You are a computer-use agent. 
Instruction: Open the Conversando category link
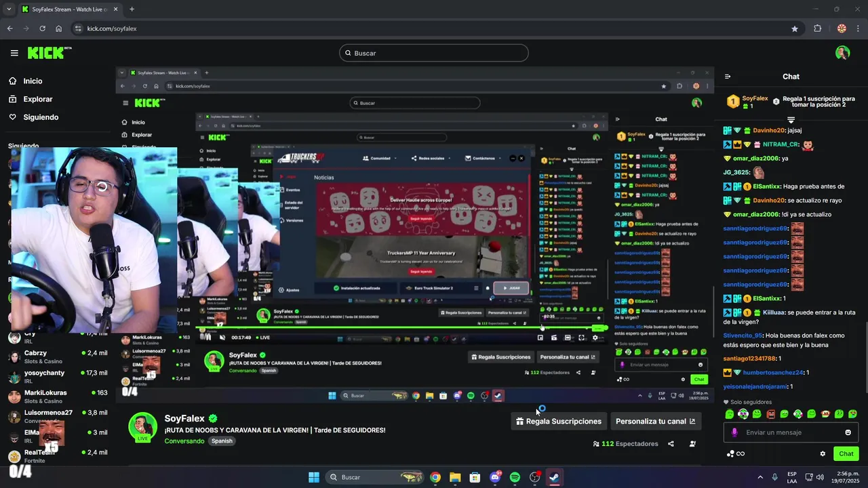tap(184, 441)
